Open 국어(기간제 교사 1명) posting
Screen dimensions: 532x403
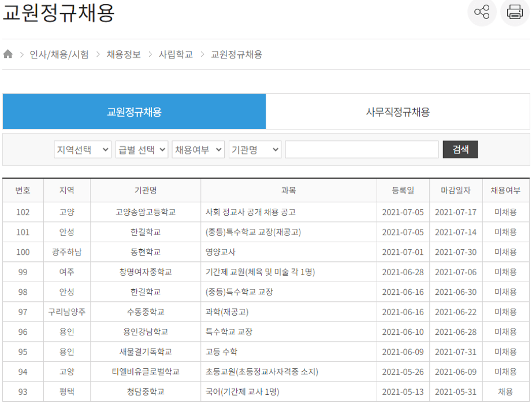pos(242,392)
